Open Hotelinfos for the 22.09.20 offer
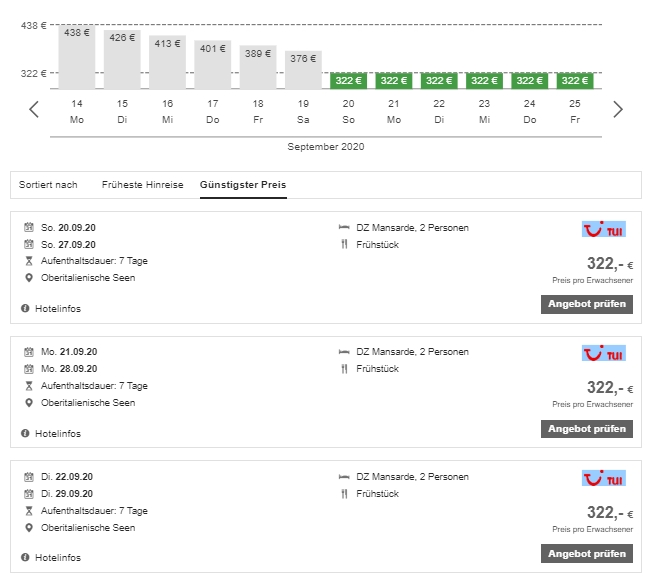 (x=58, y=558)
